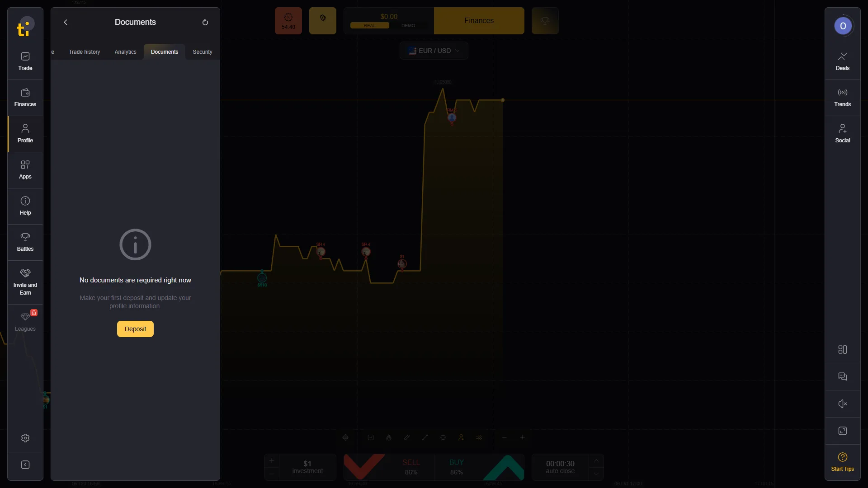Zoom in the chart with plus
The width and height of the screenshot is (868, 488).
pos(522,437)
